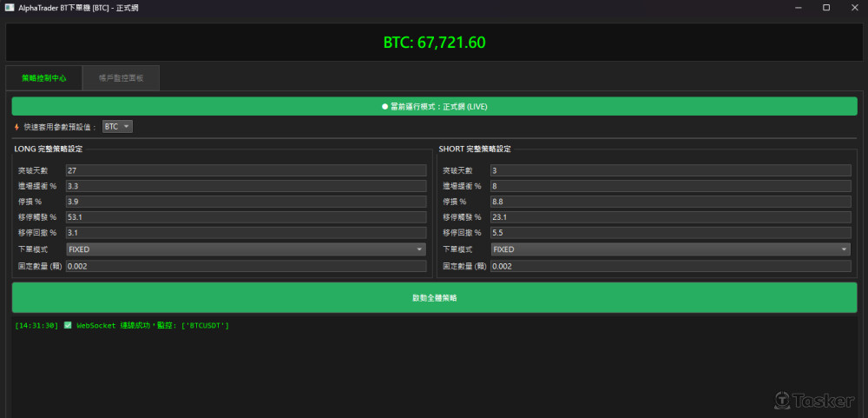This screenshot has height=418, width=868.
Task: Click the AlphaTrader app icon in title bar
Action: [10, 8]
